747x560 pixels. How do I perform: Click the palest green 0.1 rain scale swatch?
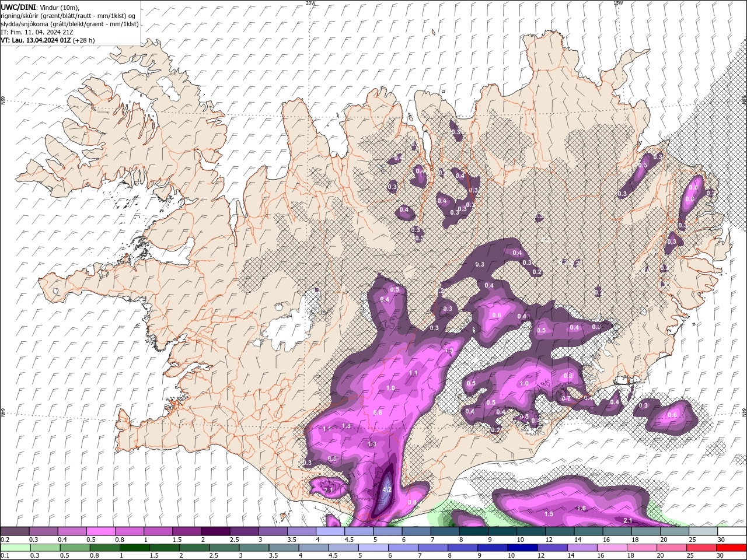click(x=15, y=548)
